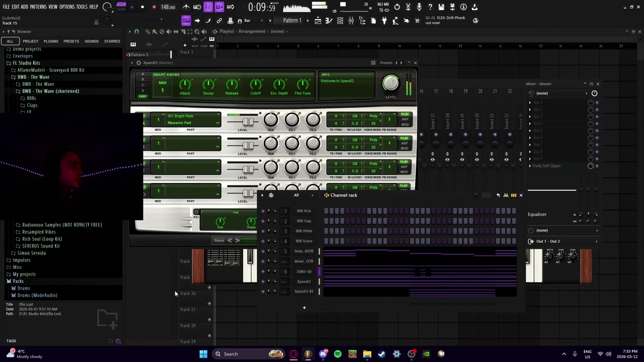Toggle ARP button on first Xpand!2 part

coord(405,120)
